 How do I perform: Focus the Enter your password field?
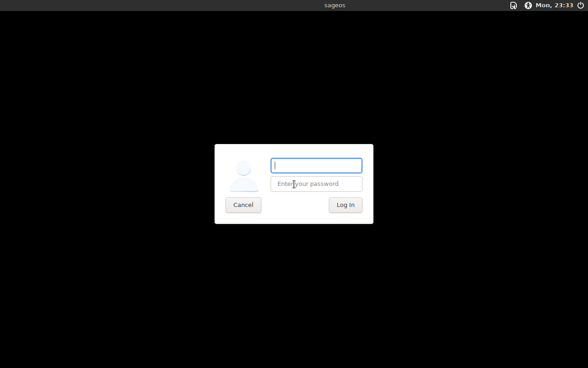[317, 184]
